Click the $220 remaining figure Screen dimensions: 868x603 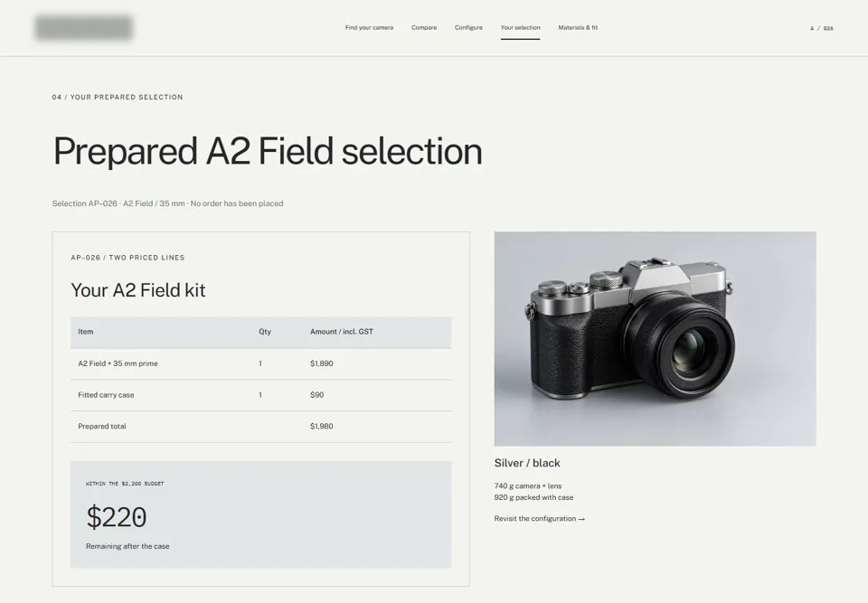[x=117, y=517]
